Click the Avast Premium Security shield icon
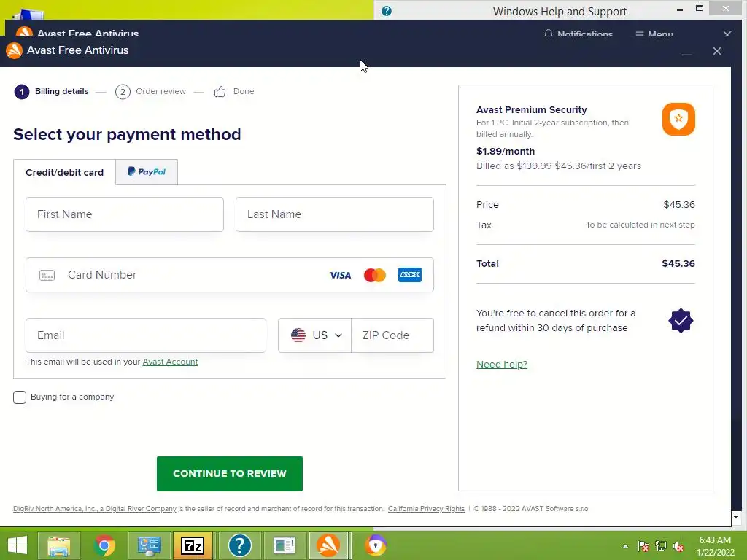This screenshot has height=560, width=747. (678, 119)
